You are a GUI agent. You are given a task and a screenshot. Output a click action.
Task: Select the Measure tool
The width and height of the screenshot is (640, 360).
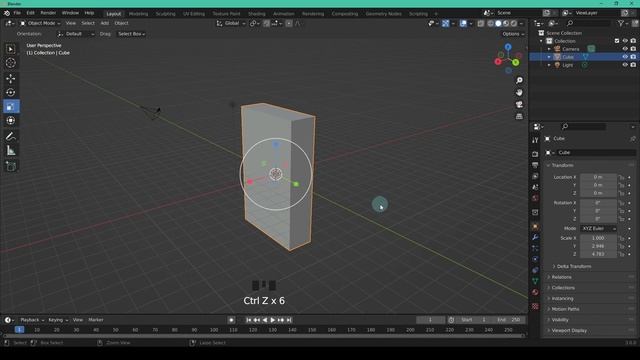(11, 151)
